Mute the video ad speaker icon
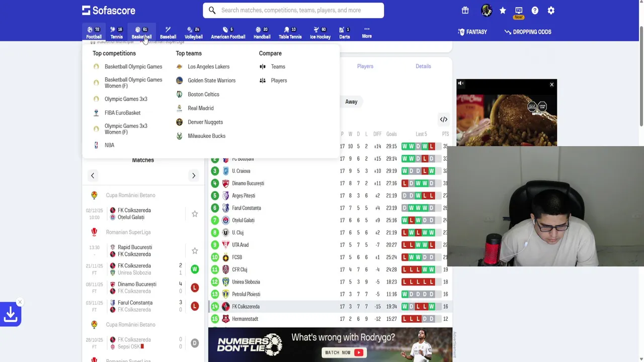Screen dimensions: 644x362 [461, 83]
